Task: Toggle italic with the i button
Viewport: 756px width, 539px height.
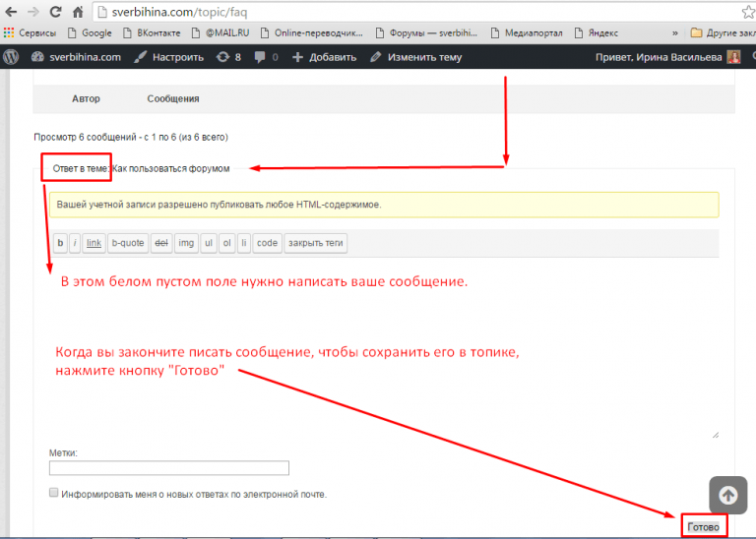Action: coord(75,243)
